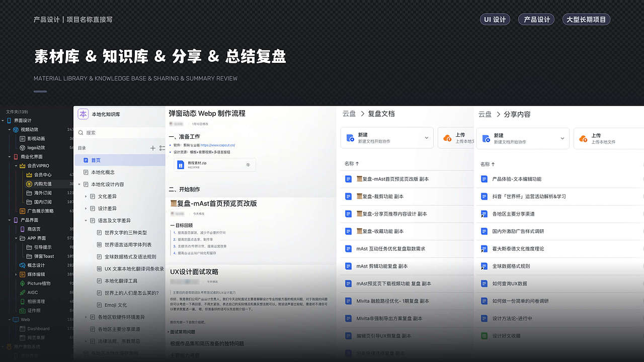Click the 上传 cloud icon in 分享内容 panel
This screenshot has height=362, width=644.
(x=583, y=138)
